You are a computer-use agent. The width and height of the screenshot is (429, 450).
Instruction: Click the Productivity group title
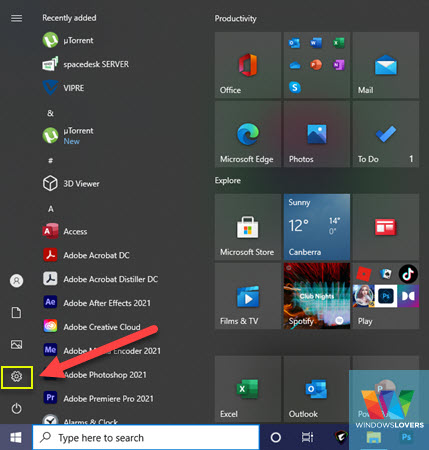point(236,19)
